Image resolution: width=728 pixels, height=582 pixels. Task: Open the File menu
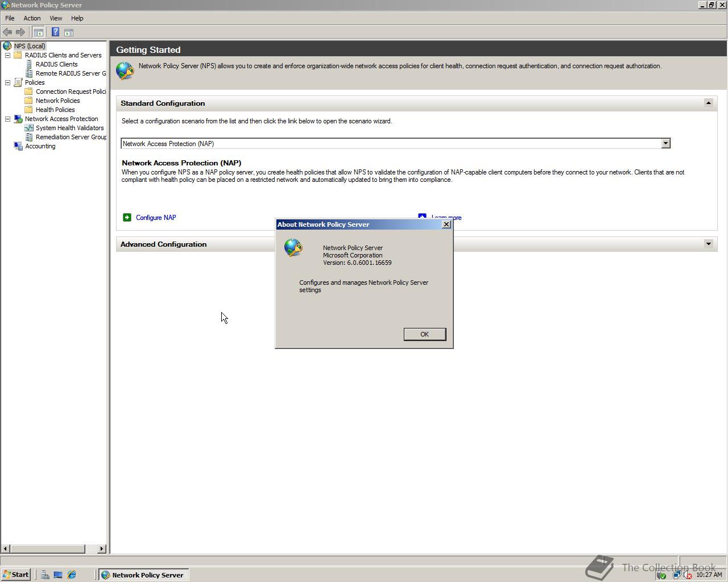click(10, 18)
